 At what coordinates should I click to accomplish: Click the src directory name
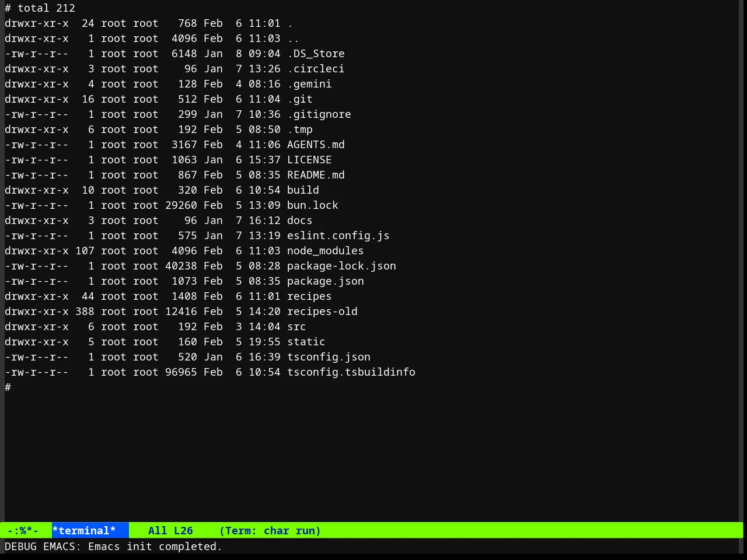(296, 327)
